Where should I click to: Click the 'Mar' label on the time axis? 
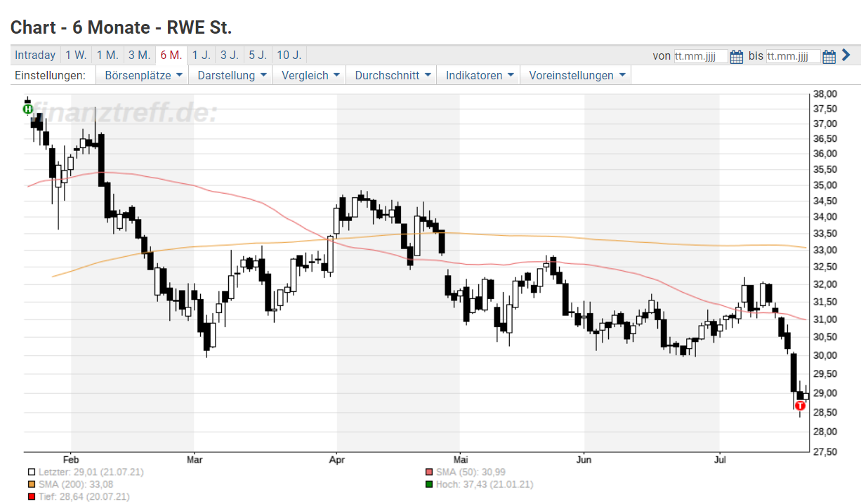click(x=194, y=460)
